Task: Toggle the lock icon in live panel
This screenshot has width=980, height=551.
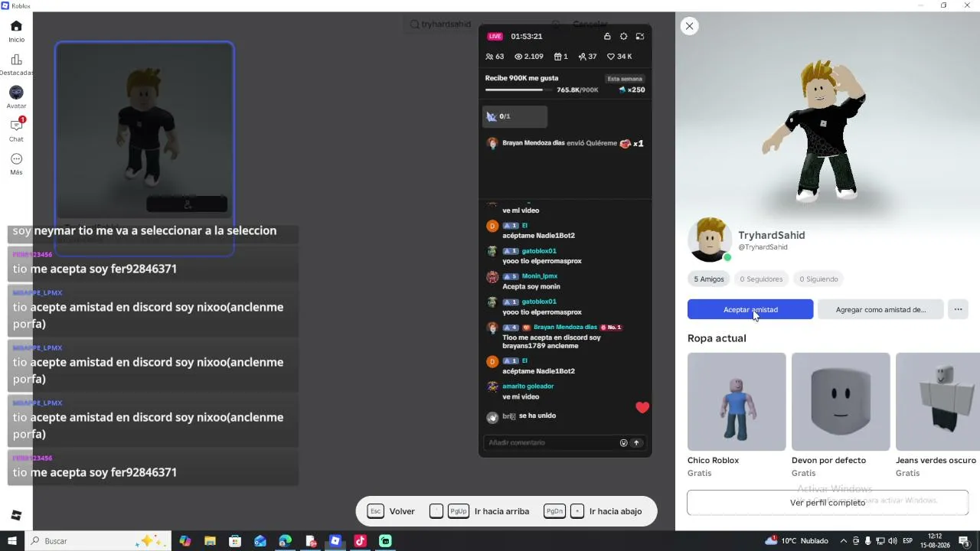Action: [x=607, y=36]
